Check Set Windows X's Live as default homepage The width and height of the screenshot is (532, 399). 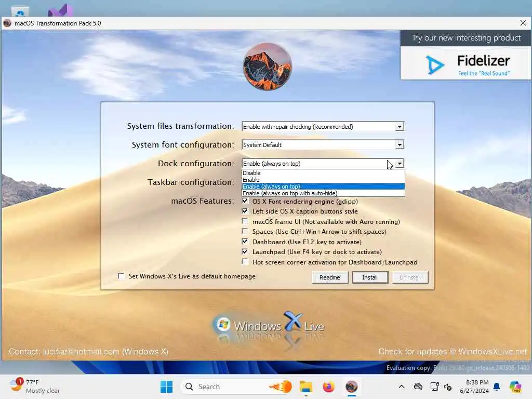121,276
